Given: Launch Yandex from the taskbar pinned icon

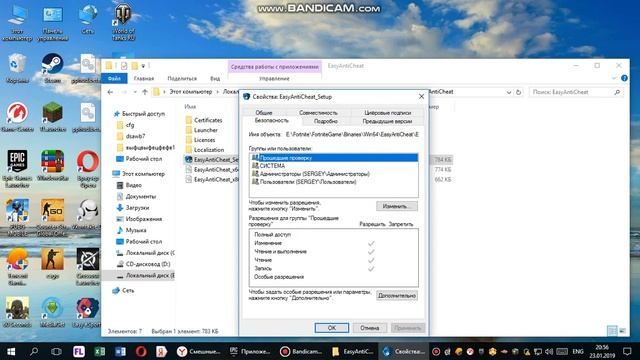Looking at the screenshot, I should pos(162,351).
